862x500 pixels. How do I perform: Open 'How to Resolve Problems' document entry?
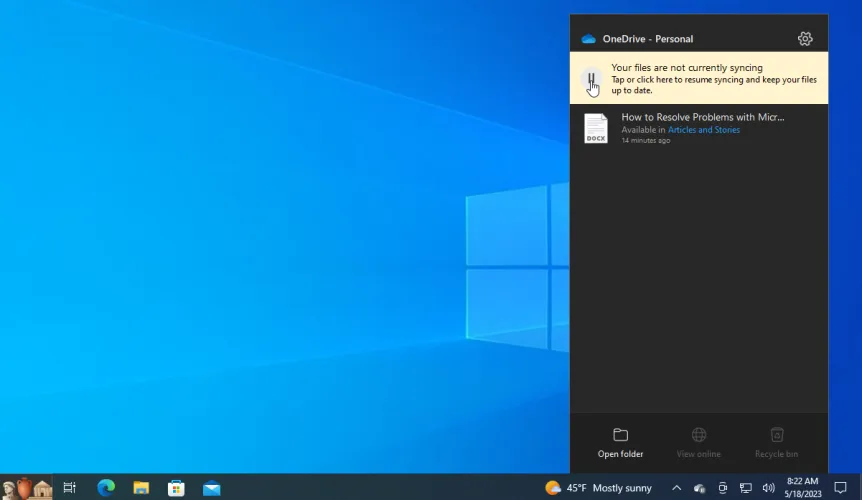coord(702,117)
